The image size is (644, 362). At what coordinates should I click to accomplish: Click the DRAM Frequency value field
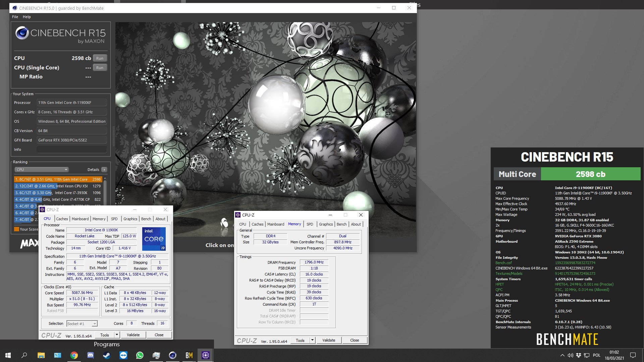click(x=314, y=262)
